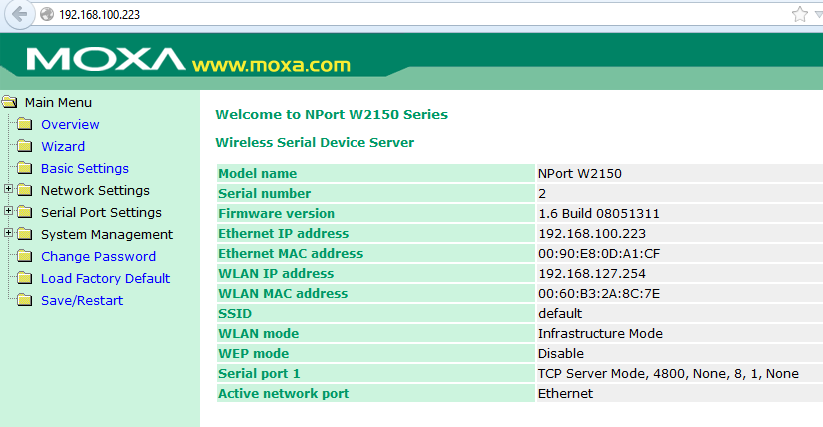The image size is (823, 427).
Task: Click the folder icon beside Basic Settings
Action: click(24, 168)
